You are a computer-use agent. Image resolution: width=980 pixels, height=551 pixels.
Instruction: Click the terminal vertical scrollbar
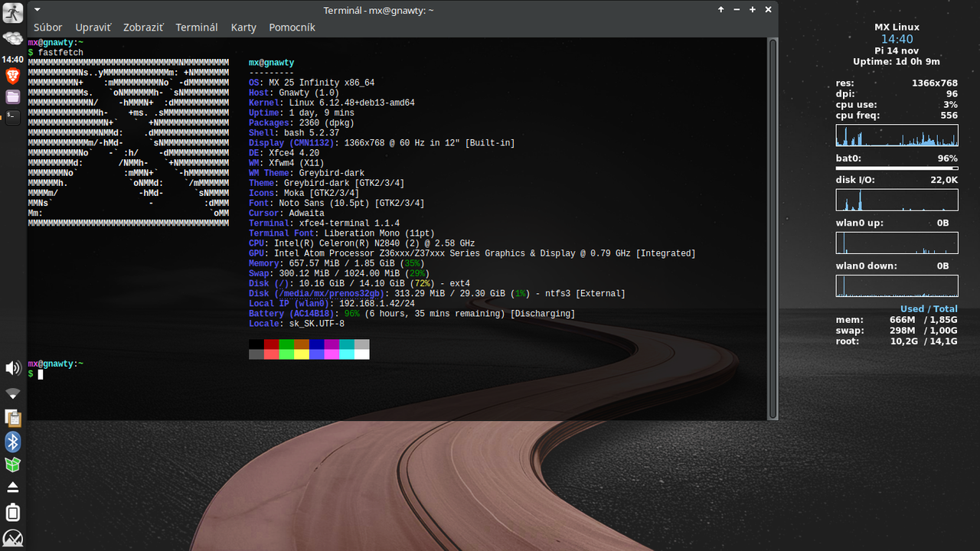(773, 229)
